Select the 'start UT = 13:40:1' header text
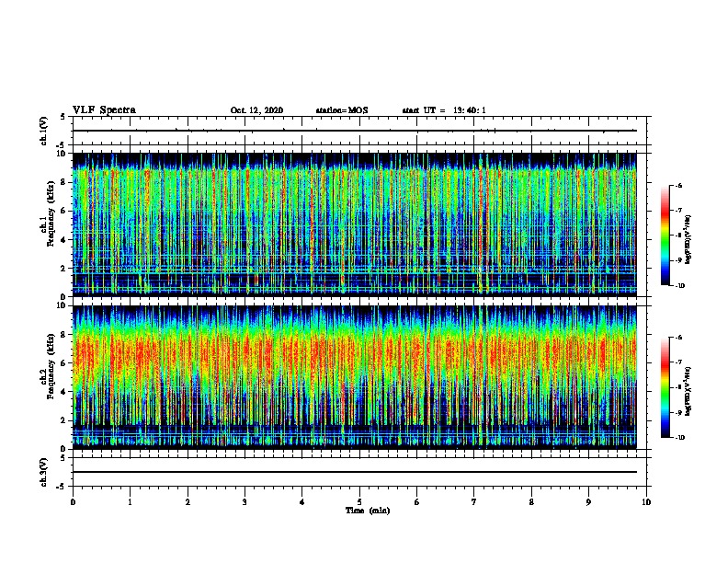The image size is (728, 563). (444, 110)
